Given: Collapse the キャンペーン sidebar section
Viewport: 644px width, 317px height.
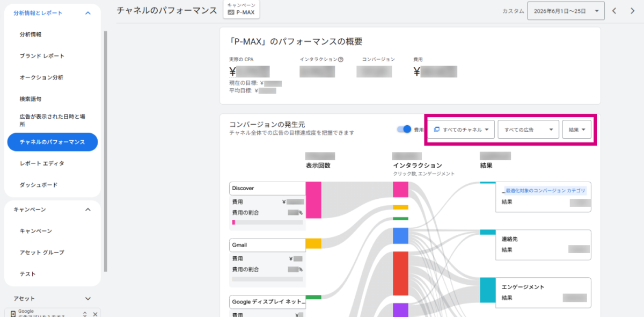Looking at the screenshot, I should 88,210.
